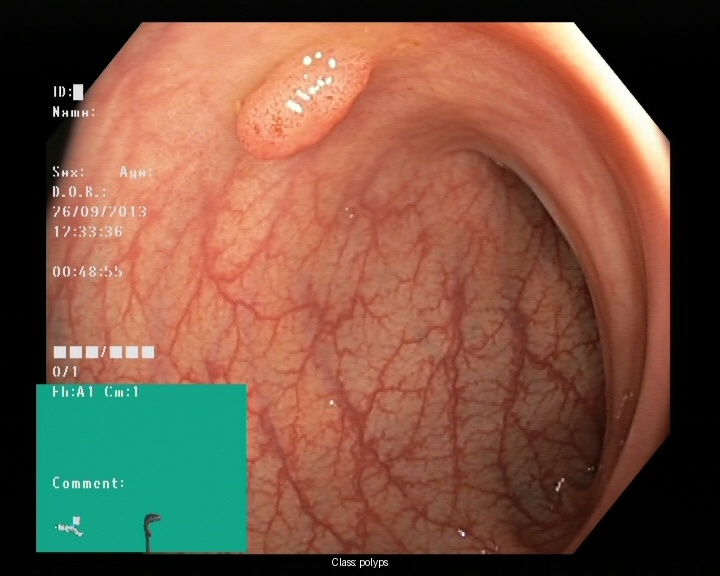Click the small device icon below Comment
The width and height of the screenshot is (720, 576).
click(x=69, y=527)
